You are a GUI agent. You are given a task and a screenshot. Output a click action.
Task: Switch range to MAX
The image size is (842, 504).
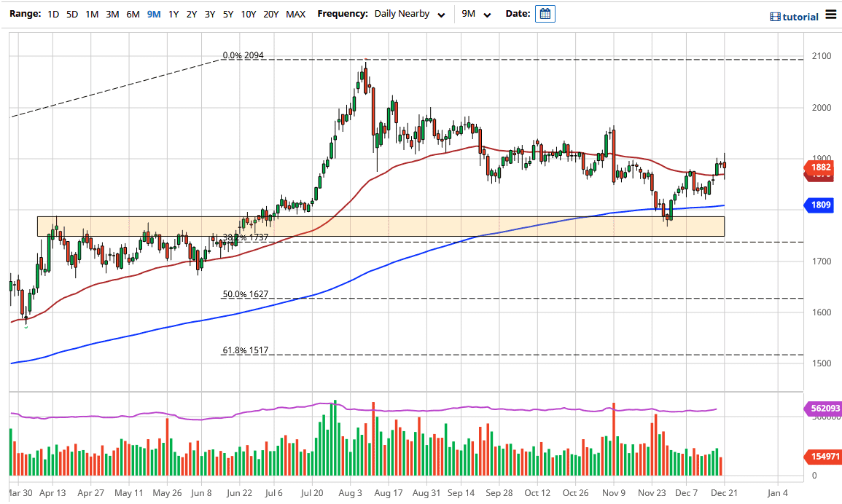295,14
